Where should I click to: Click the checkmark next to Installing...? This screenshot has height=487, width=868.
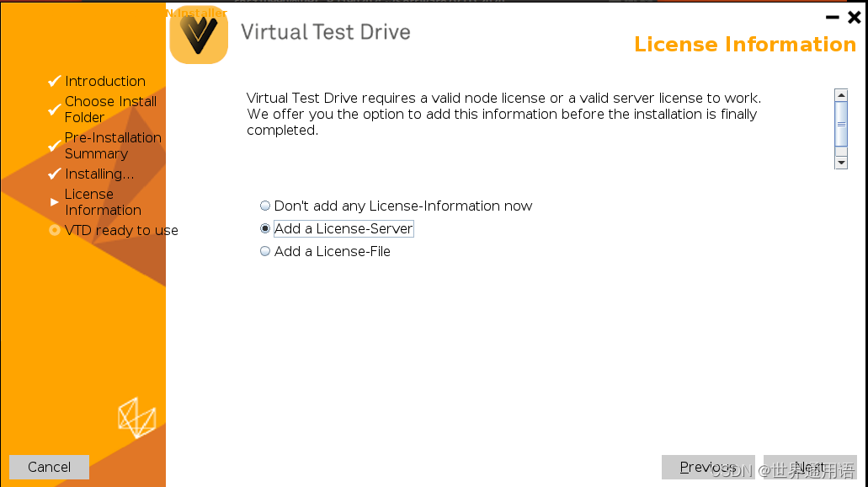click(x=55, y=174)
